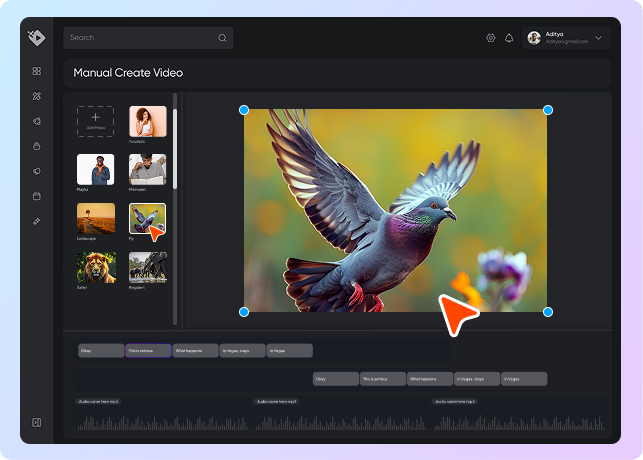The height and width of the screenshot is (460, 643).
Task: Select the first 'Okay' caption clip in timeline
Action: [x=100, y=351]
